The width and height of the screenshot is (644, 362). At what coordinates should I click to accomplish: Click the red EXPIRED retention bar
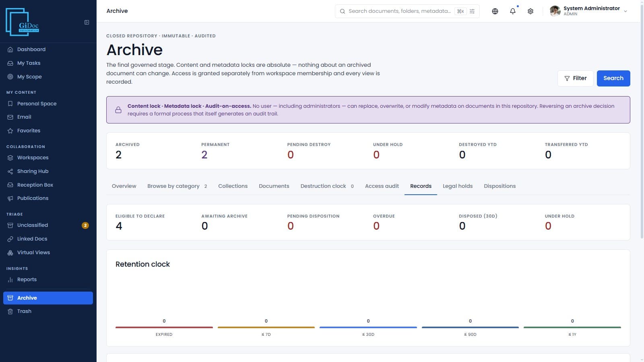(x=164, y=327)
